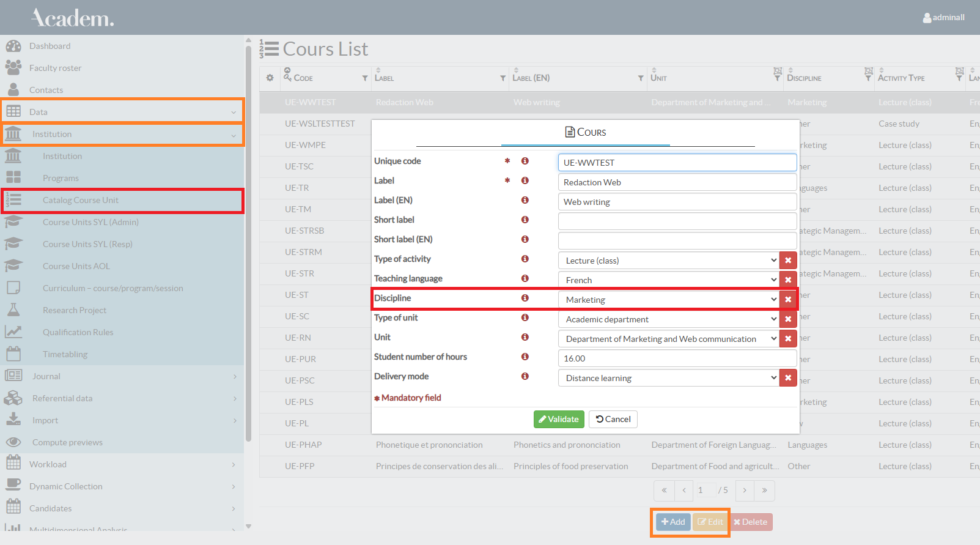
Task: Click the Add button below the table
Action: [673, 522]
